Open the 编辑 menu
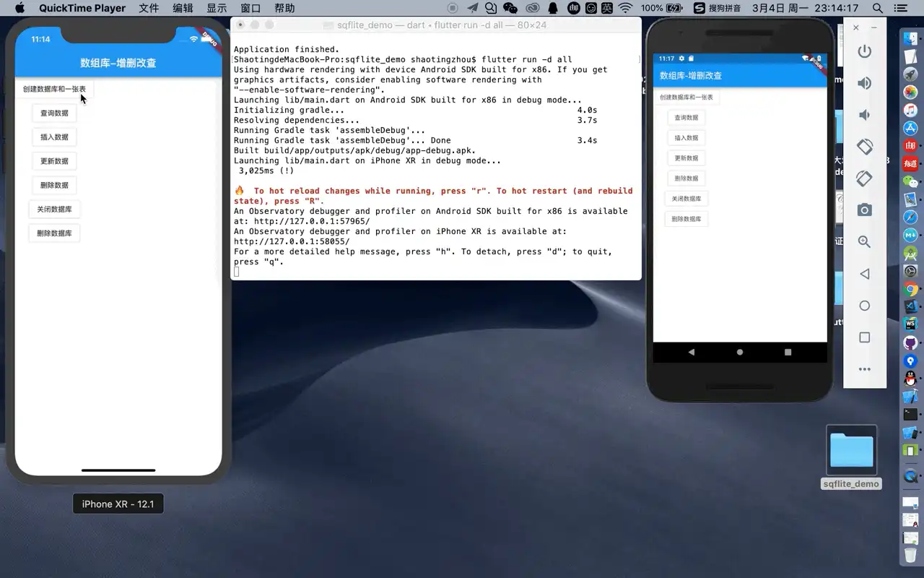924x578 pixels. (x=183, y=8)
